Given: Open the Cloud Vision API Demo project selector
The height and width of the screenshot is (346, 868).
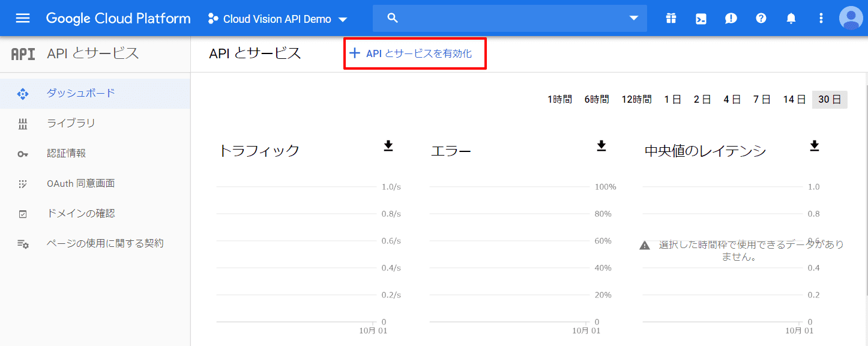Looking at the screenshot, I should (x=276, y=18).
